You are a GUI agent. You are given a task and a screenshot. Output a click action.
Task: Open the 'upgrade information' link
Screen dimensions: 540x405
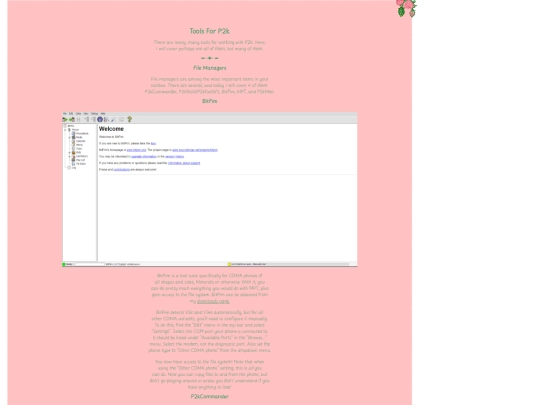coord(144,156)
